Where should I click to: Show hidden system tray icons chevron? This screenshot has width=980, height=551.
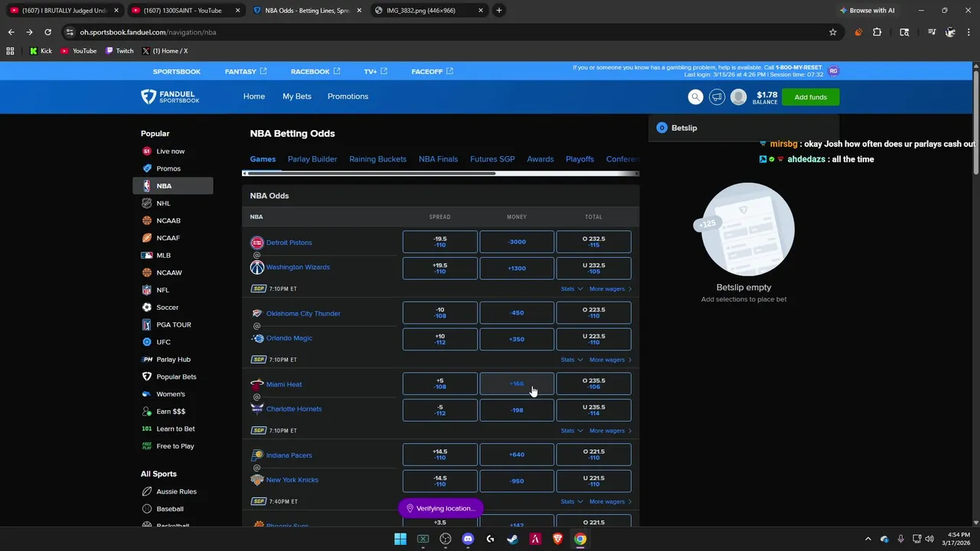[867, 539]
